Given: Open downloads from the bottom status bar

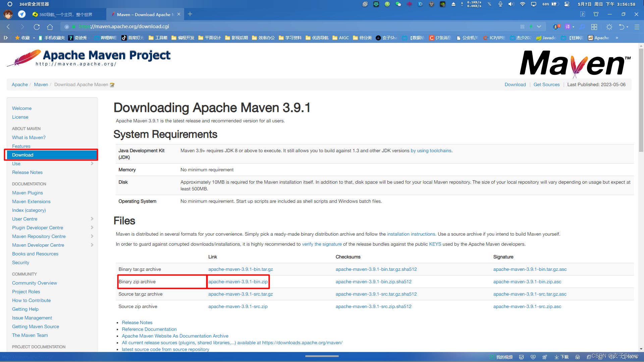Looking at the screenshot, I should (x=561, y=357).
